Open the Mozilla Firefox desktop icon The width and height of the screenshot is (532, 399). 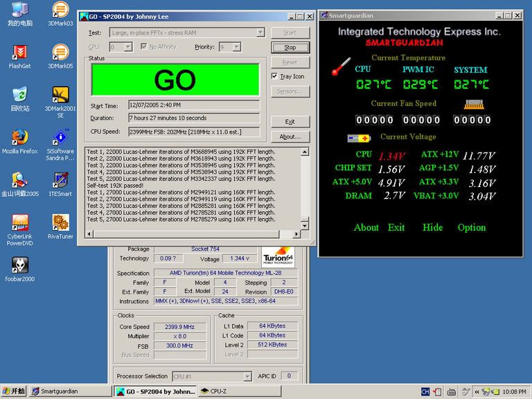(19, 141)
